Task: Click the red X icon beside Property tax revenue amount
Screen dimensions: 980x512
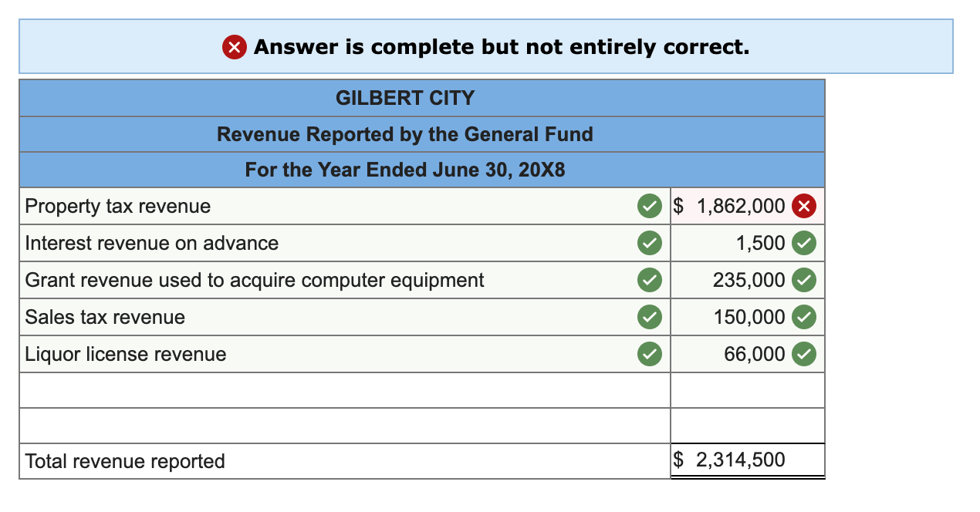Action: tap(805, 205)
